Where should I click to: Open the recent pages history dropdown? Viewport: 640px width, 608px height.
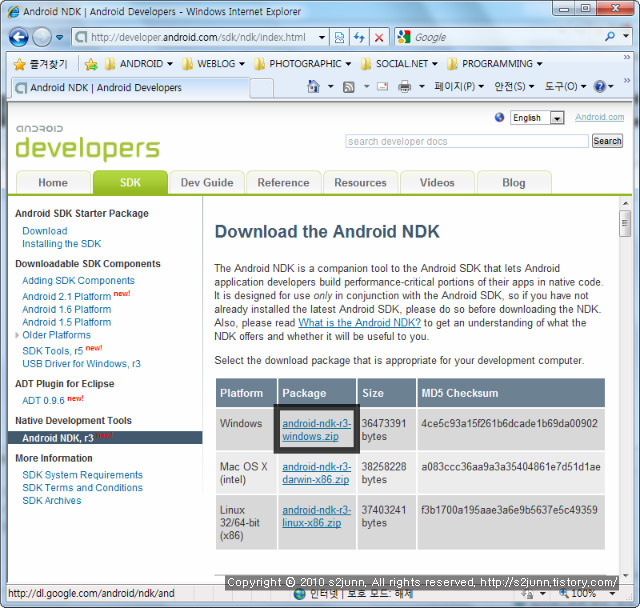(60, 37)
